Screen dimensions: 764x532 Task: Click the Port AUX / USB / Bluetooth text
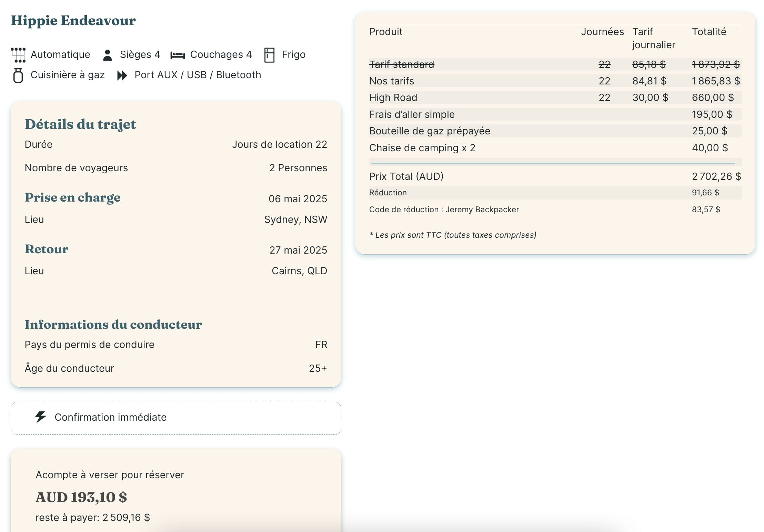click(x=198, y=75)
